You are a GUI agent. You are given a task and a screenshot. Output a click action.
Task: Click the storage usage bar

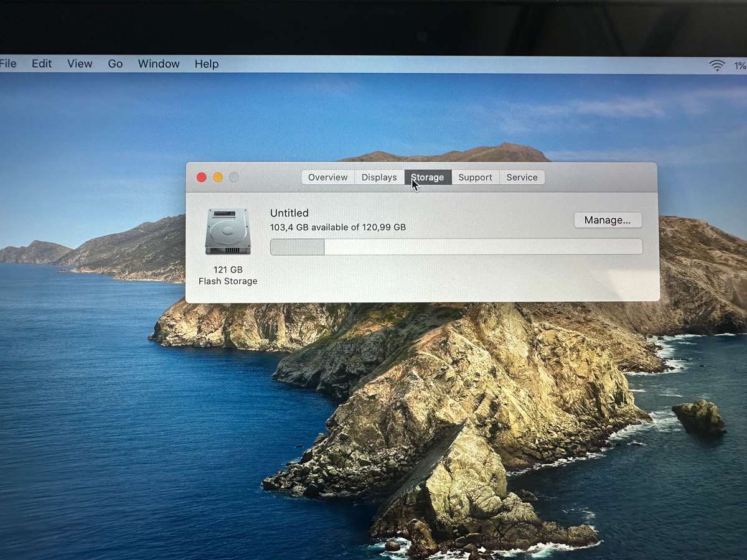click(x=456, y=246)
